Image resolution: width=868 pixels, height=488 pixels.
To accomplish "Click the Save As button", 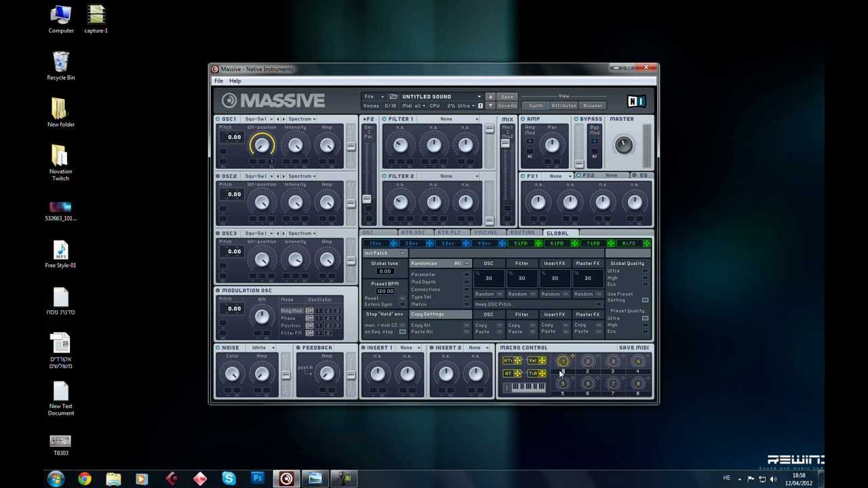I will pyautogui.click(x=507, y=106).
